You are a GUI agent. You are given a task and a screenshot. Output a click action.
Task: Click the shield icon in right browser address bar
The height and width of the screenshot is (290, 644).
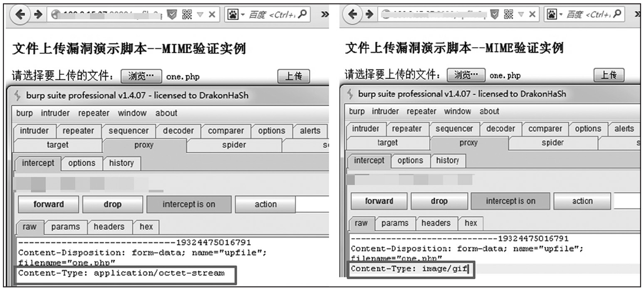(x=494, y=14)
